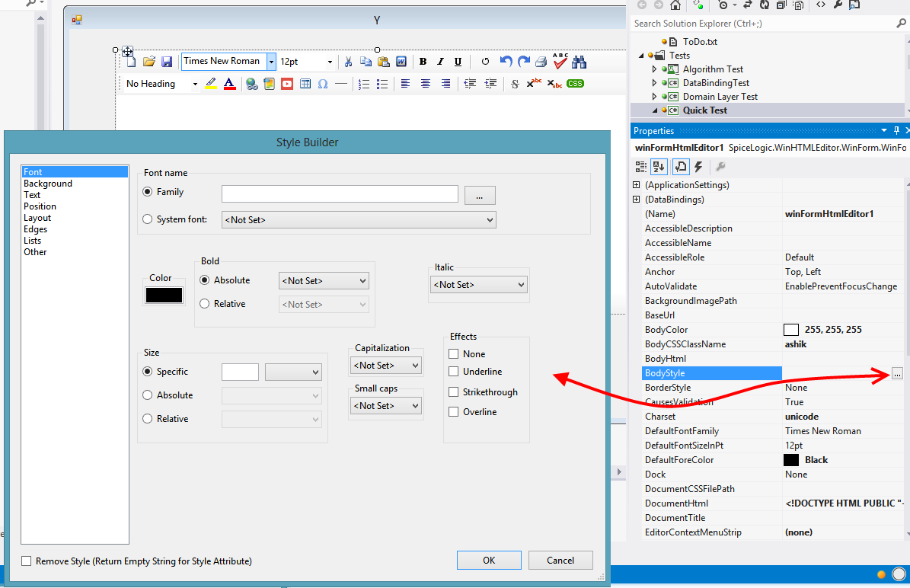The width and height of the screenshot is (910, 588).
Task: Click the BodyStyle ellipsis button
Action: [897, 373]
